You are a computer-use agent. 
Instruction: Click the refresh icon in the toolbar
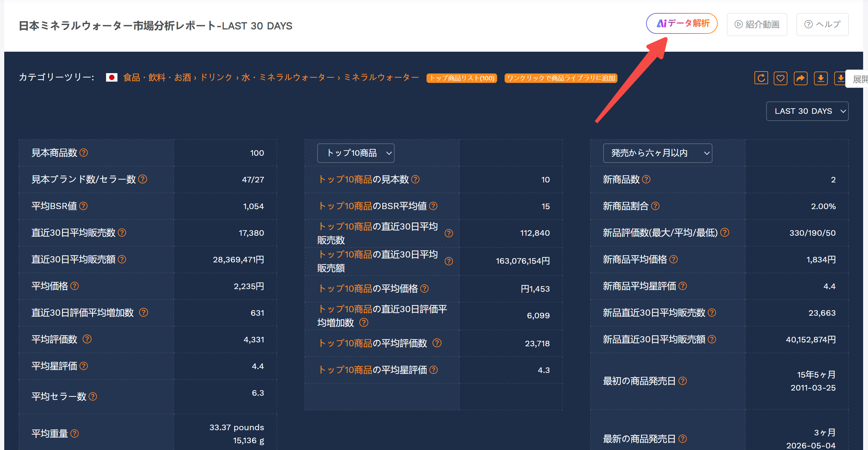(761, 78)
